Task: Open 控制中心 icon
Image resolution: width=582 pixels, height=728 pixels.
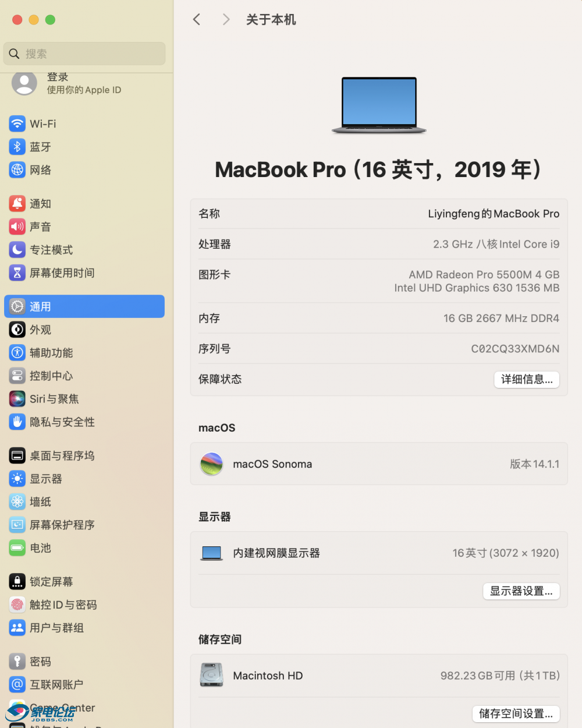Action: click(17, 376)
